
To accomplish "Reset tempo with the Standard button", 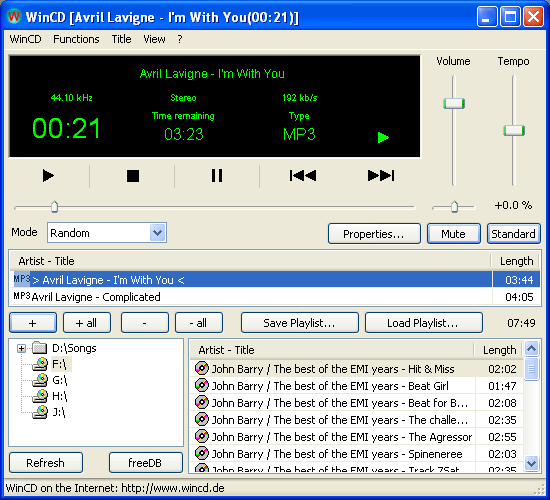I will 514,234.
